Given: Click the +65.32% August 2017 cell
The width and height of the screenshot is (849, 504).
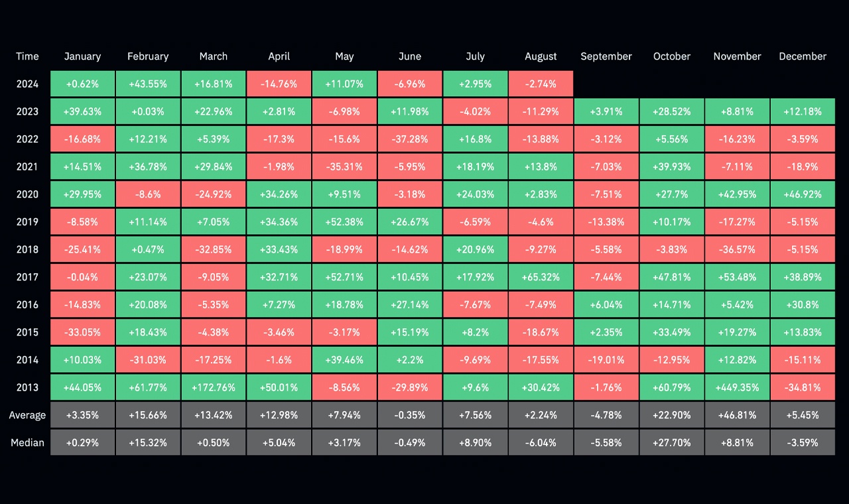Looking at the screenshot, I should [x=541, y=277].
